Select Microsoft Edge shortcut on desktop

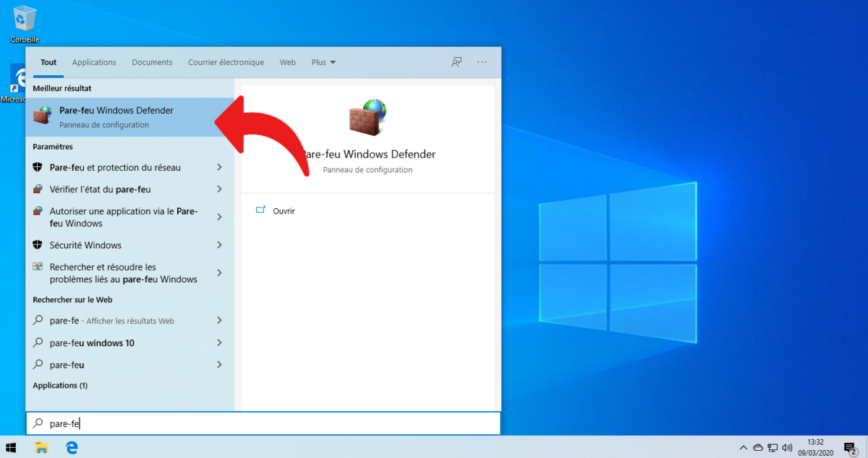pos(14,83)
